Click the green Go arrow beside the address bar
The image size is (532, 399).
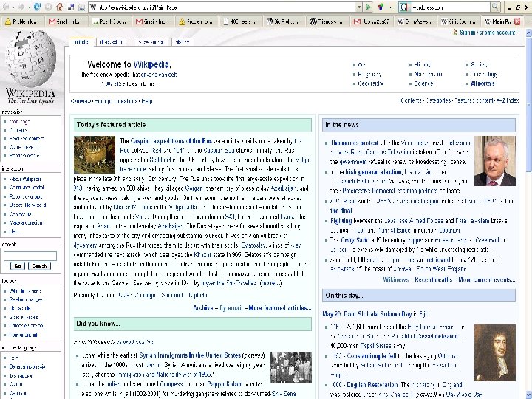coord(368,7)
